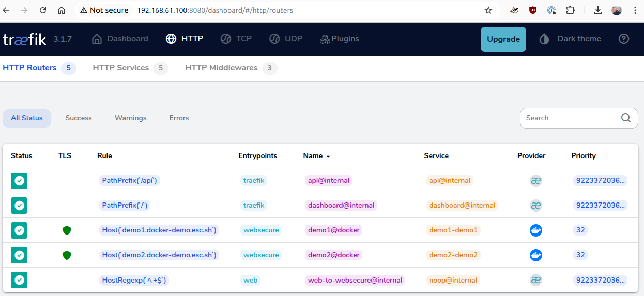This screenshot has height=296, width=644.
Task: Click the Upgrade button
Action: 503,39
